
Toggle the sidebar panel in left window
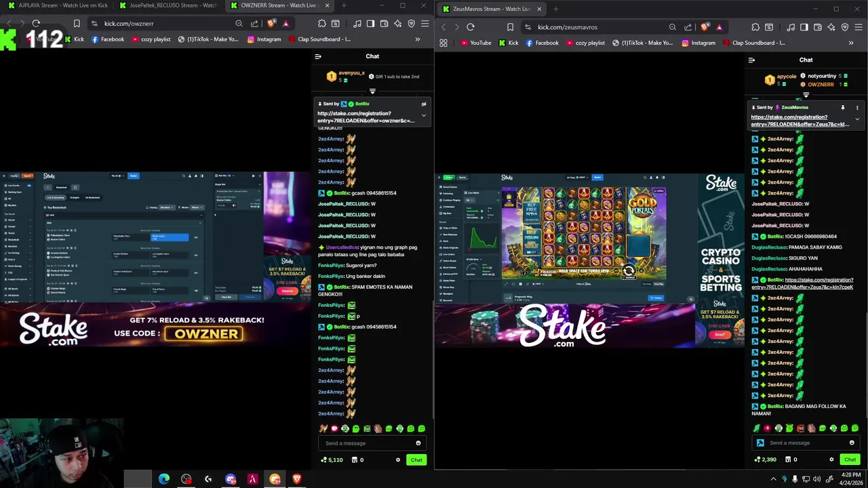[370, 24]
